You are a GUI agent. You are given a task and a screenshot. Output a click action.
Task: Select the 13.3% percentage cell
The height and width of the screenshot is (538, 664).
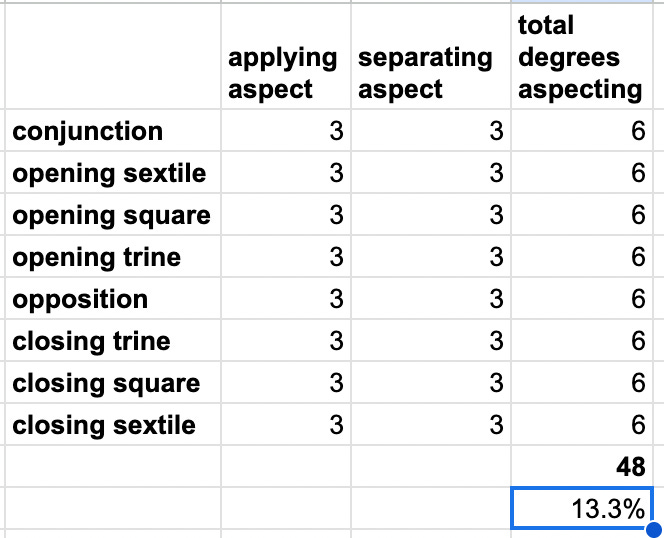tap(581, 508)
